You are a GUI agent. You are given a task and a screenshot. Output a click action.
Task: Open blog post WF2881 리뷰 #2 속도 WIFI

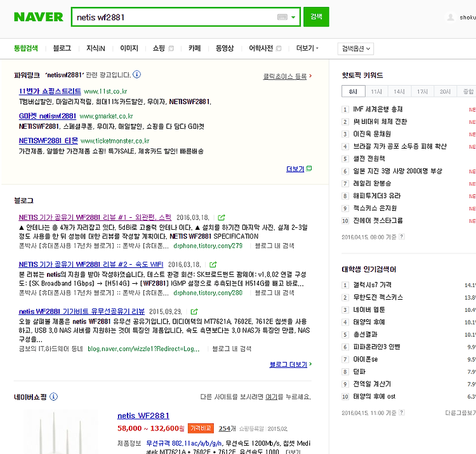click(91, 265)
